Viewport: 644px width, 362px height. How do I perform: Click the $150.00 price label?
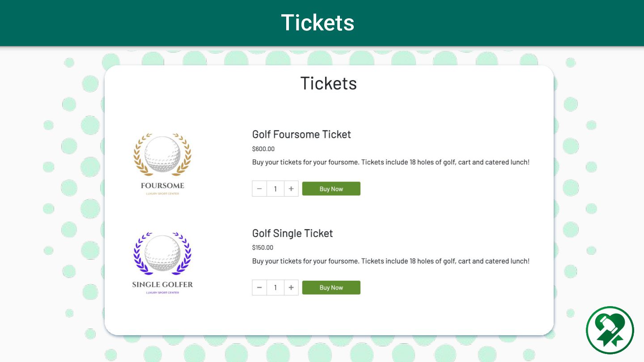(x=263, y=248)
